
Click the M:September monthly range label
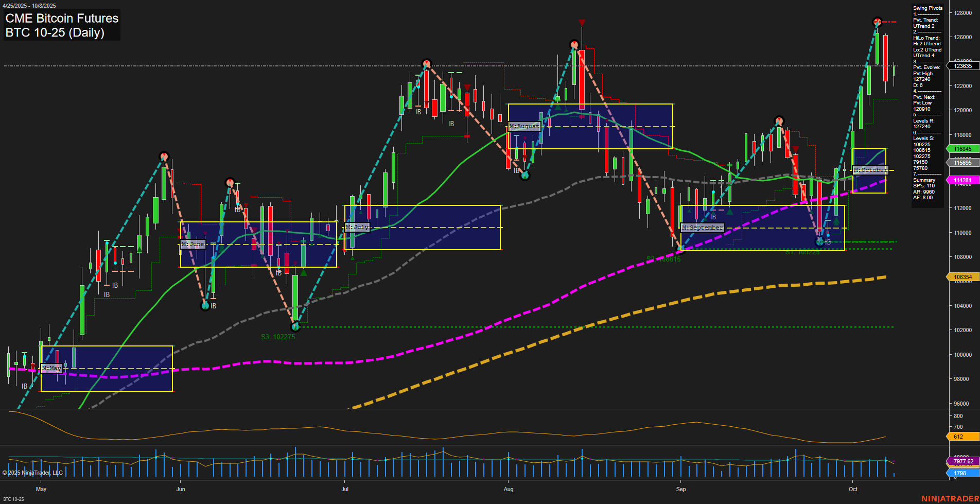[x=702, y=228]
